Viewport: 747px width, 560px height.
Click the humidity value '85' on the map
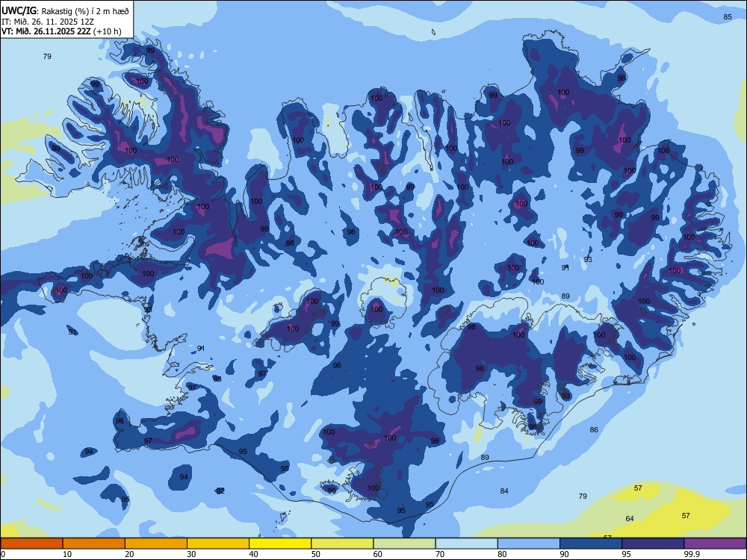tap(728, 16)
